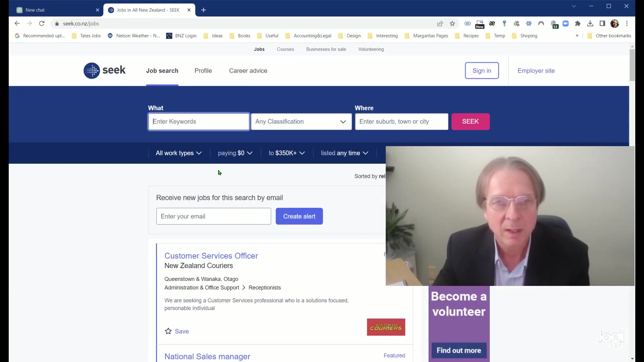Click the suburb, town or city field
Viewport: 644px width, 362px height.
(401, 121)
